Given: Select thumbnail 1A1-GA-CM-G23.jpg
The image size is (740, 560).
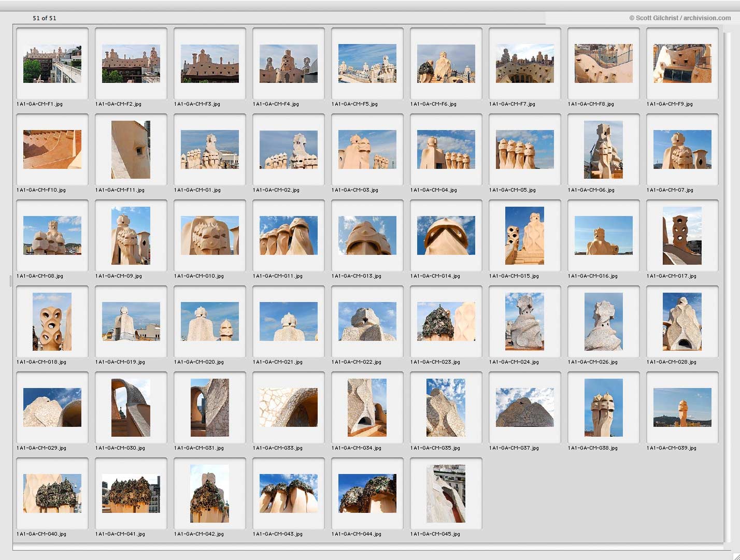Looking at the screenshot, I should [446, 322].
